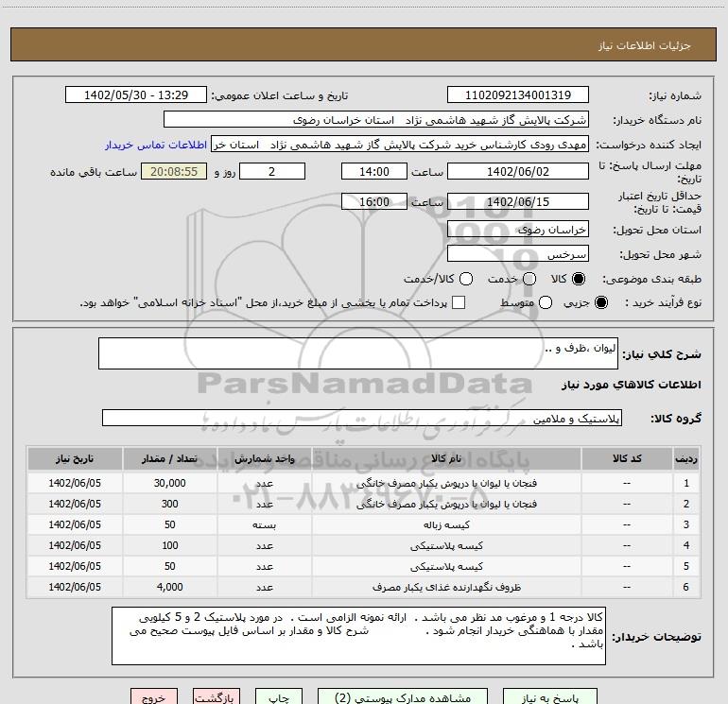Screen dimensions: 728x704
Task: Click the quantity 30,000 cell
Action: tap(169, 483)
